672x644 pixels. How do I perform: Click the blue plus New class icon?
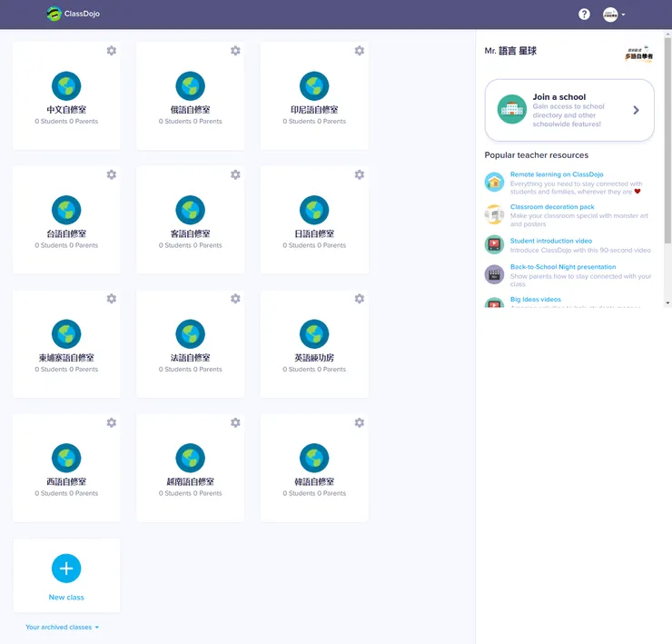(x=66, y=569)
